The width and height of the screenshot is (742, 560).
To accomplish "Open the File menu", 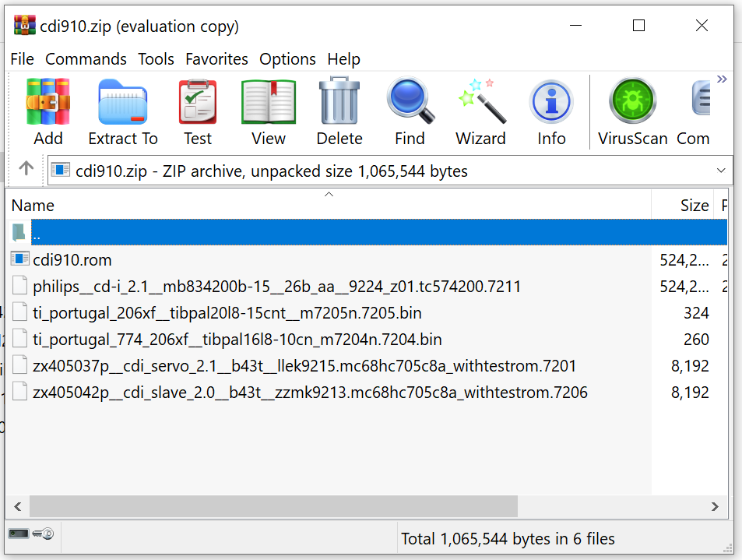I will pyautogui.click(x=23, y=59).
